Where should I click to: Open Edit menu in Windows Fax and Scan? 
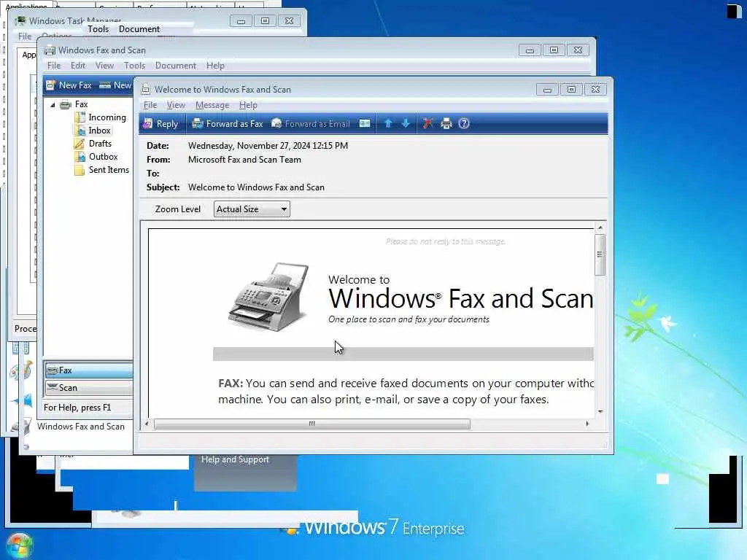pyautogui.click(x=77, y=66)
